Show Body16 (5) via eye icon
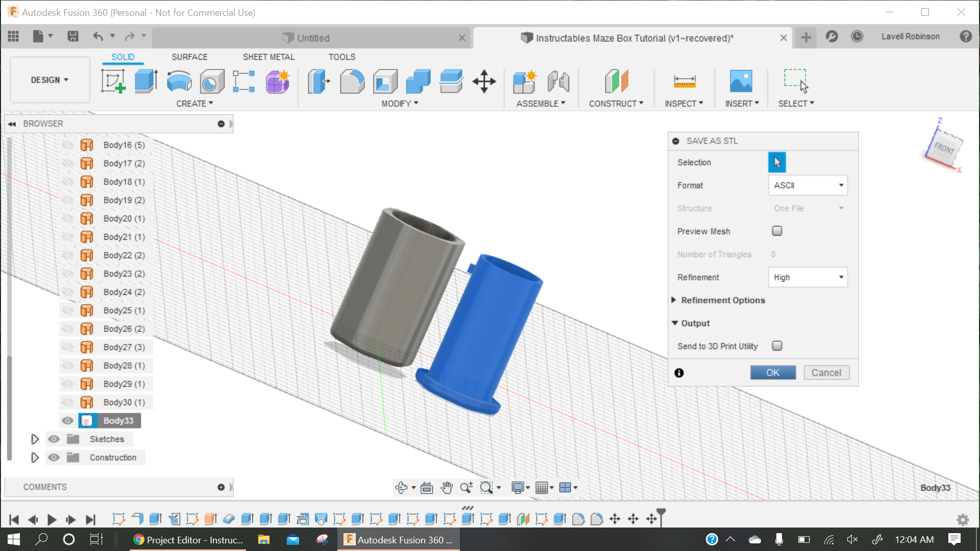Image resolution: width=980 pixels, height=551 pixels. click(67, 145)
